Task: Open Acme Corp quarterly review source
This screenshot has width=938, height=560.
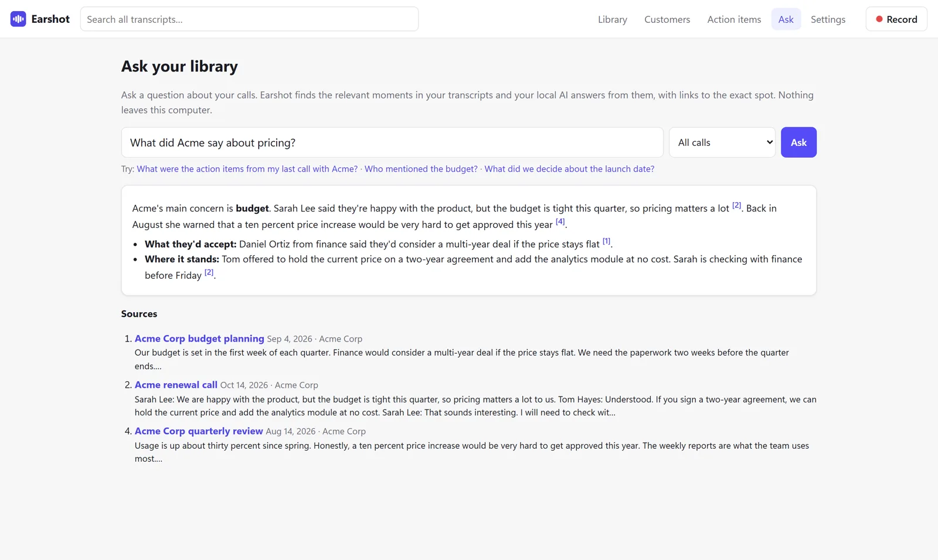Action: (x=199, y=431)
